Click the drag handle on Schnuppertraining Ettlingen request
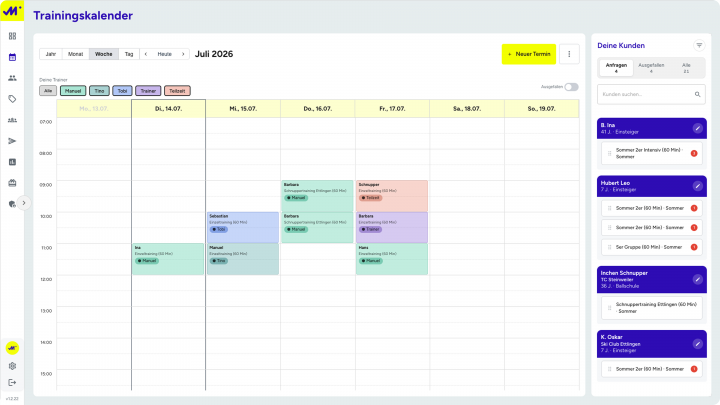 (x=609, y=308)
